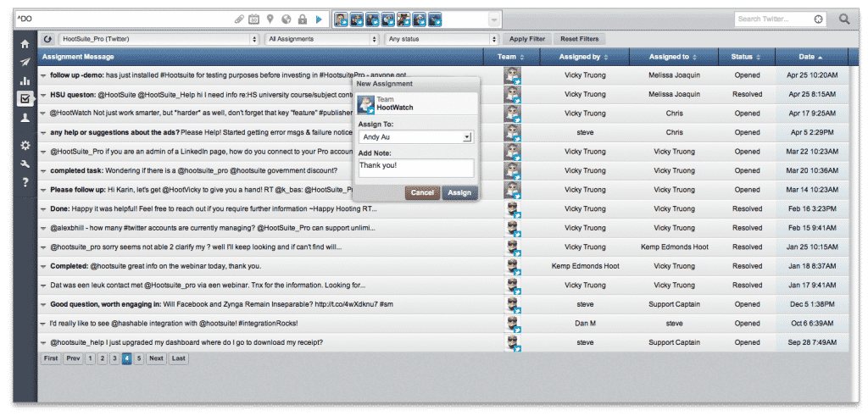Expand the 'Dat was een leuk contact' row
The height and width of the screenshot is (416, 868).
pyautogui.click(x=43, y=286)
